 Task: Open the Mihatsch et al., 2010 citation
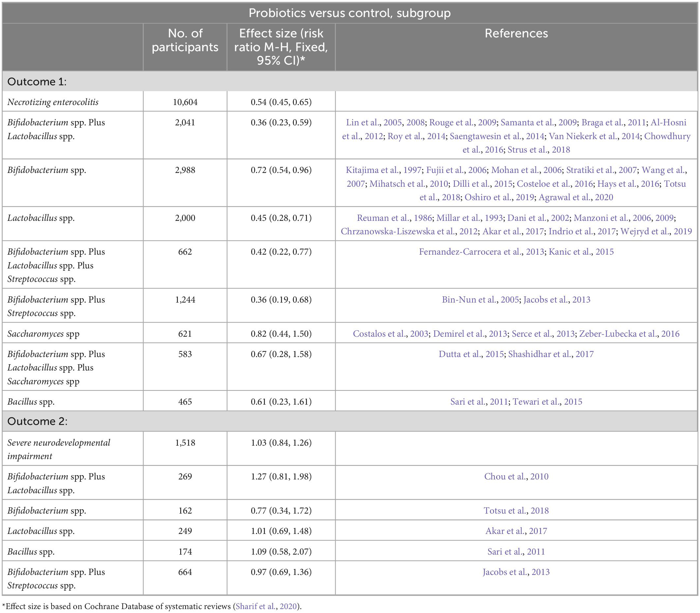(409, 184)
